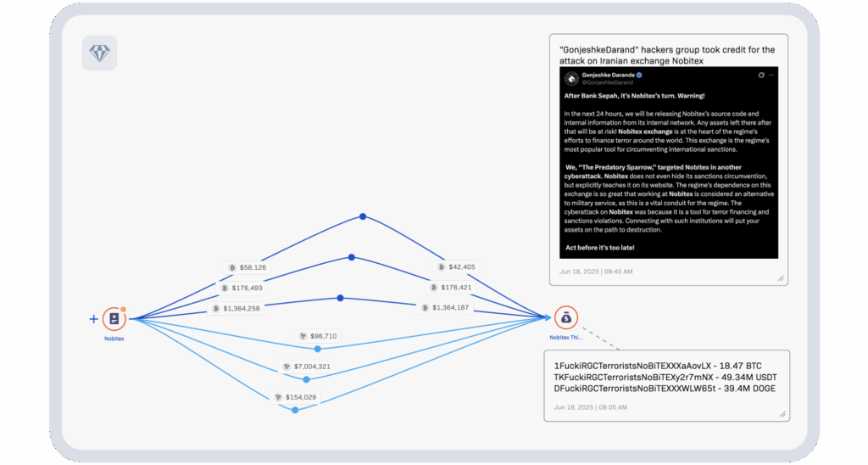Image resolution: width=868 pixels, height=465 pixels.
Task: Click the Jun 18, 2025 09:45 AM timestamp
Action: pos(596,272)
